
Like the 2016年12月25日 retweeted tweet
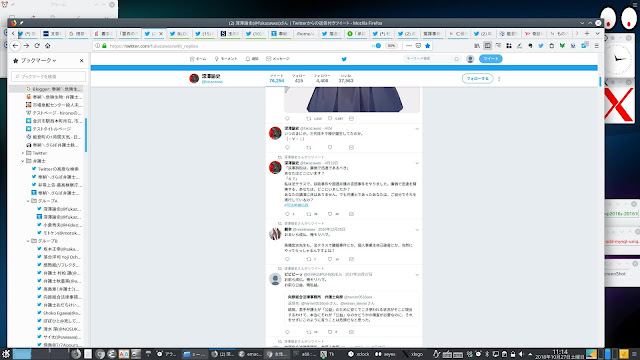click(x=330, y=259)
